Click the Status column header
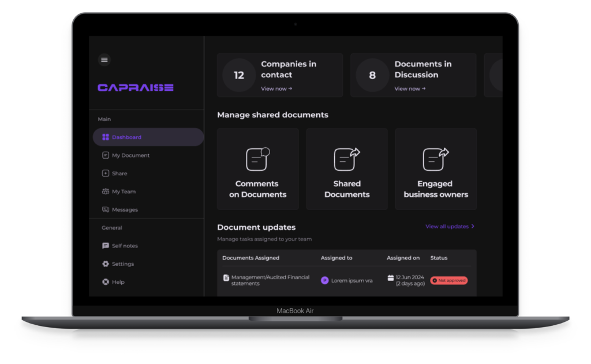 pos(439,258)
